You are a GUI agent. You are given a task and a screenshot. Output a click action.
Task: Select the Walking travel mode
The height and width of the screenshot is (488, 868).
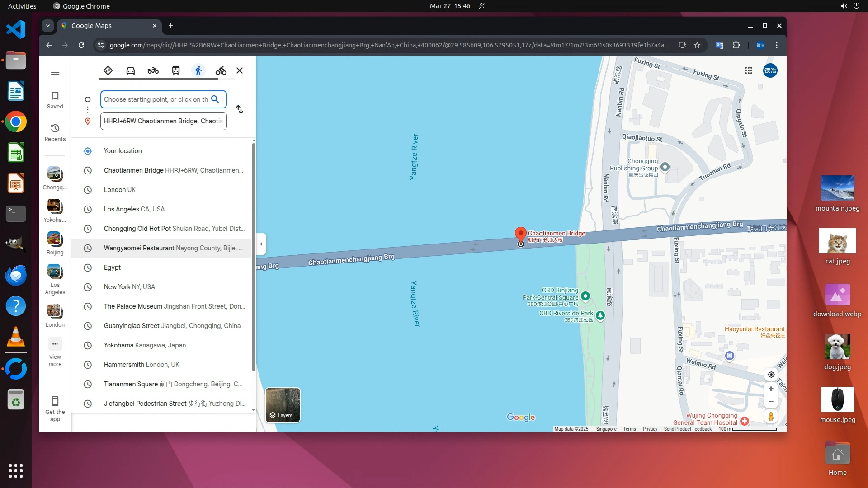pos(198,70)
